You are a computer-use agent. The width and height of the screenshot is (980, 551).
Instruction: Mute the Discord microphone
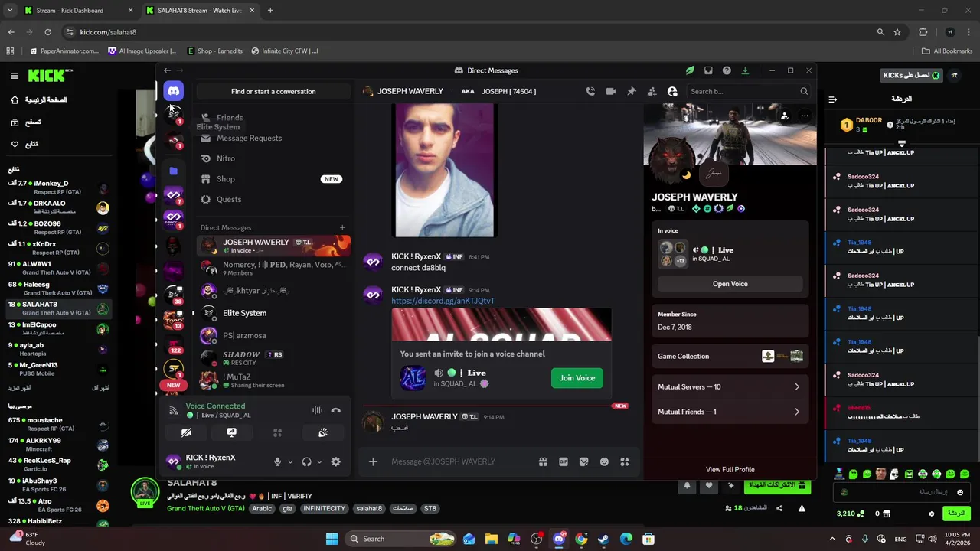point(278,461)
